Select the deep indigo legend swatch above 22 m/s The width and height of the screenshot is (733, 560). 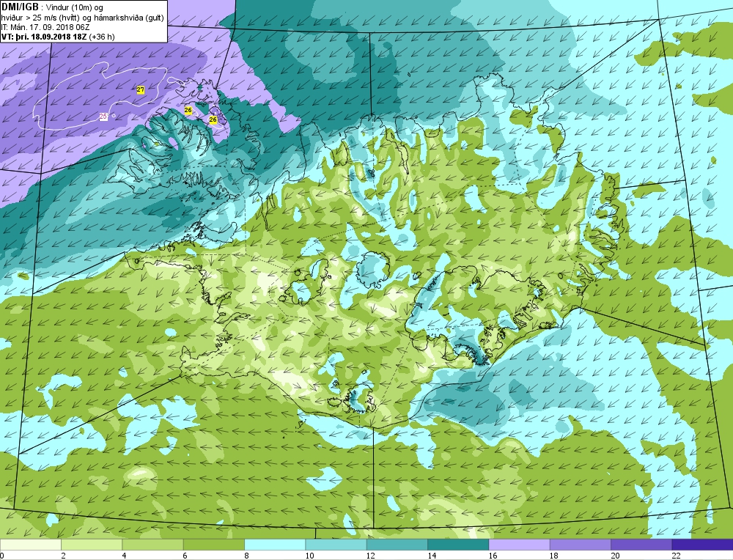tap(702, 545)
